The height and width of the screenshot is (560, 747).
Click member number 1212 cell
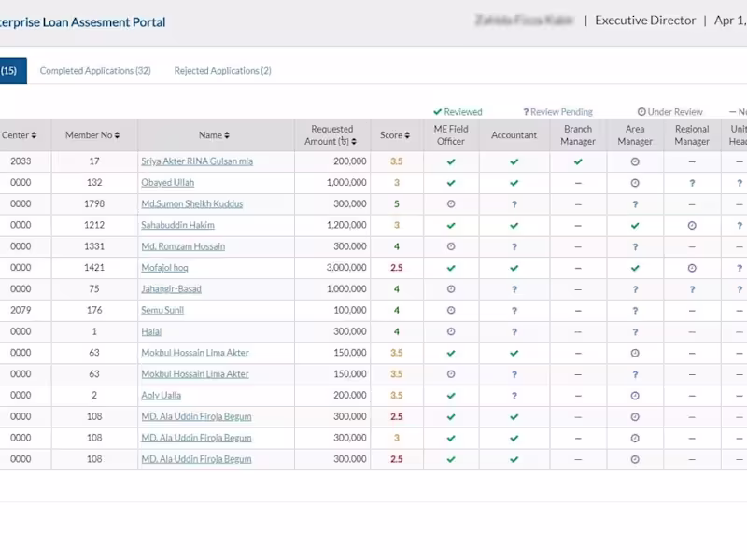point(94,225)
